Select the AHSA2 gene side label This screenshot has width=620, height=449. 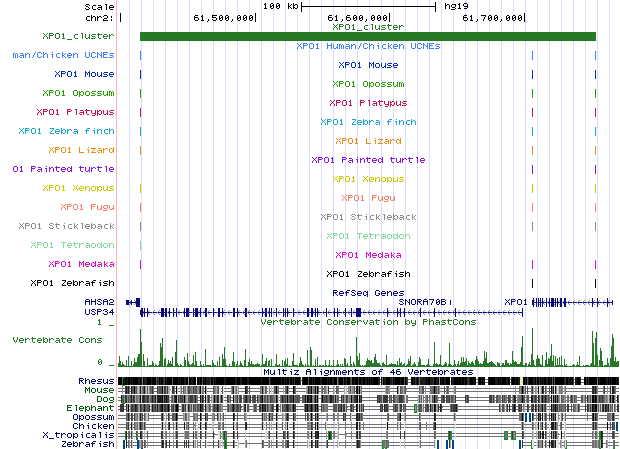click(99, 301)
